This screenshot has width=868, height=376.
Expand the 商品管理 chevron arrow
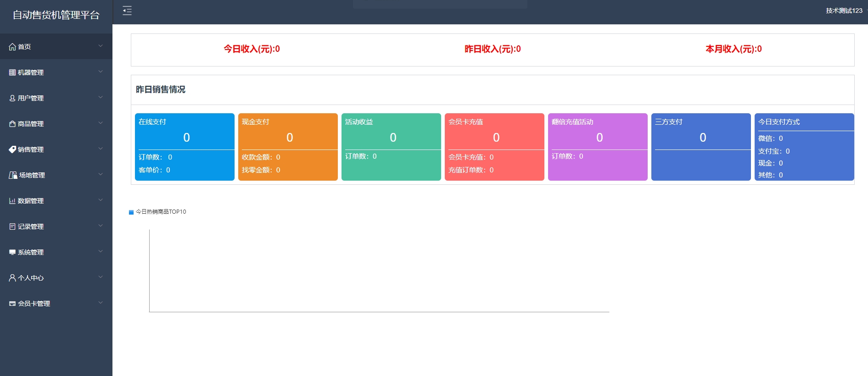[x=101, y=123]
